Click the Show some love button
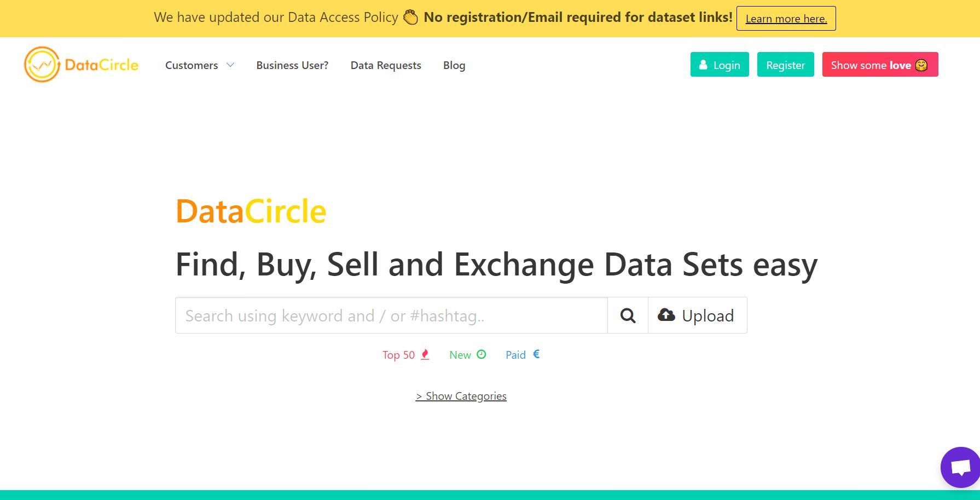This screenshot has height=500, width=980. coord(880,65)
